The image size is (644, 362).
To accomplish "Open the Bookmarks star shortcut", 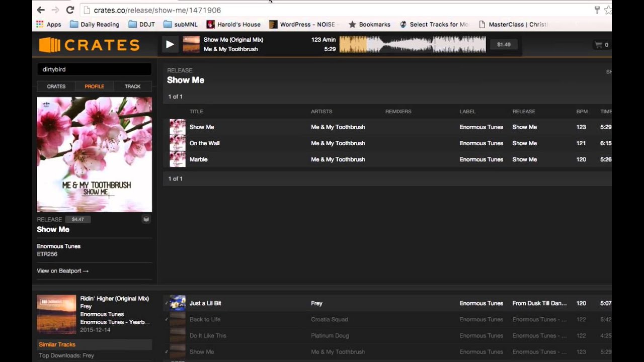I will pos(369,24).
